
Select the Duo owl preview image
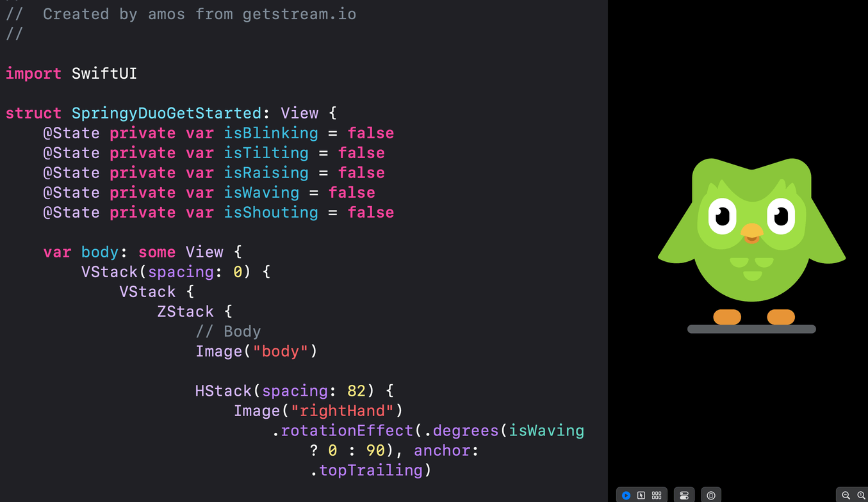(751, 245)
